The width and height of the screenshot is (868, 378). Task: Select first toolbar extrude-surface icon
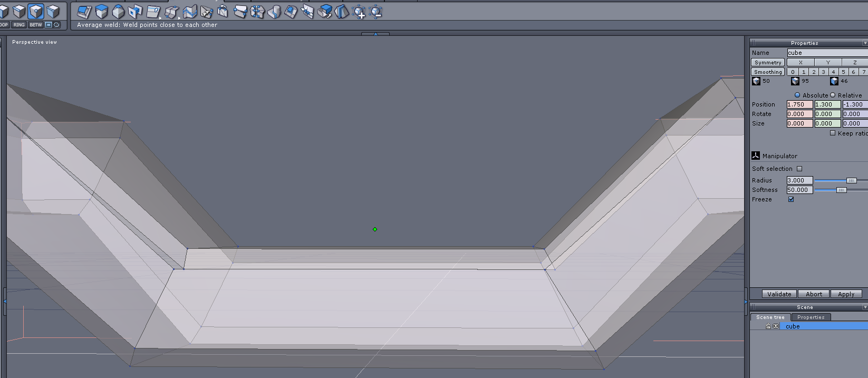[x=84, y=11]
